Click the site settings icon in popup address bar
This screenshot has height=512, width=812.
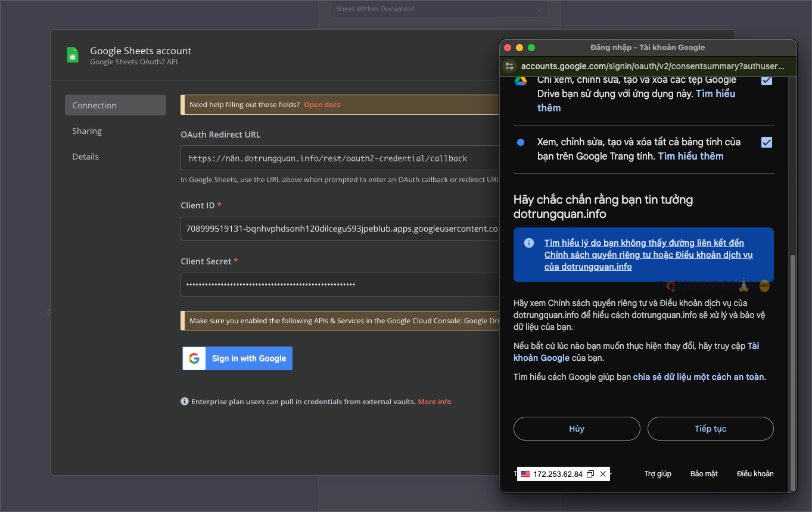pos(509,66)
